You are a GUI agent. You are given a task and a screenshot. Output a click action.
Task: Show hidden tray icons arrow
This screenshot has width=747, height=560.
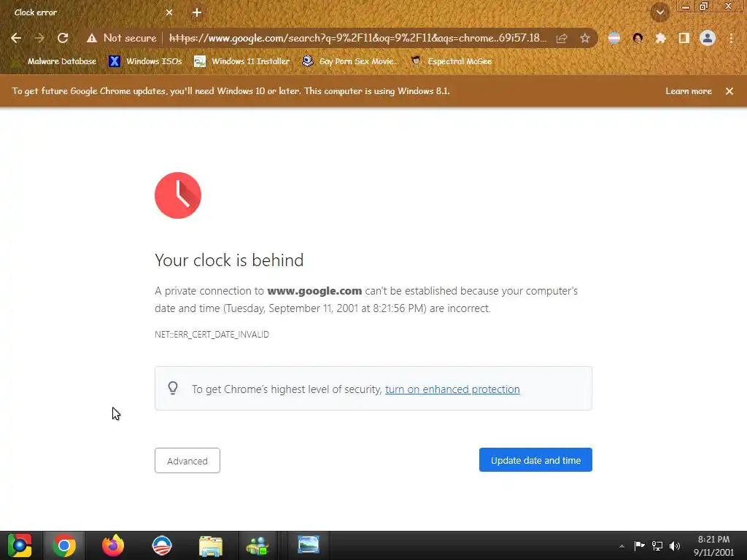(x=622, y=546)
